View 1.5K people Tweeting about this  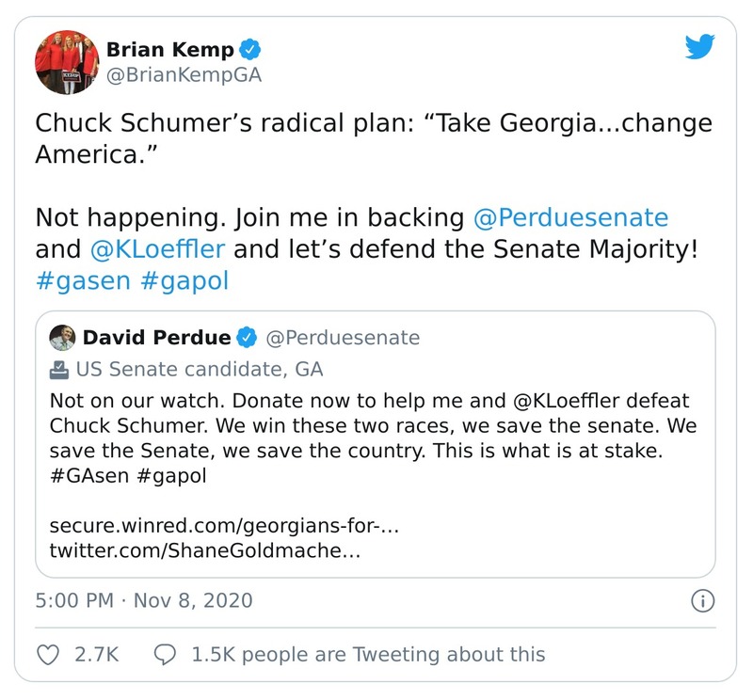367,654
